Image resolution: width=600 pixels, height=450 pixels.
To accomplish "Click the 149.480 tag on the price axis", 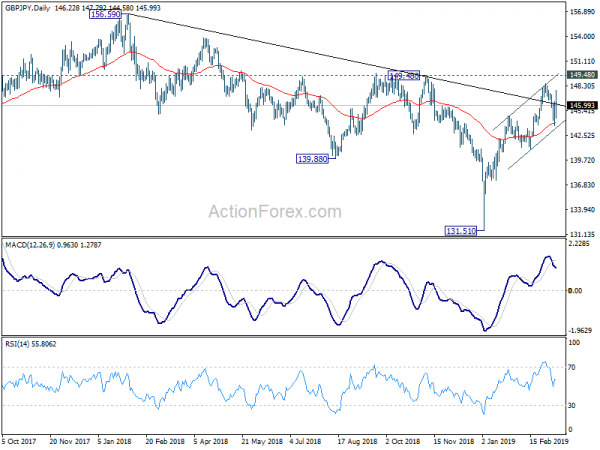I will [x=582, y=75].
